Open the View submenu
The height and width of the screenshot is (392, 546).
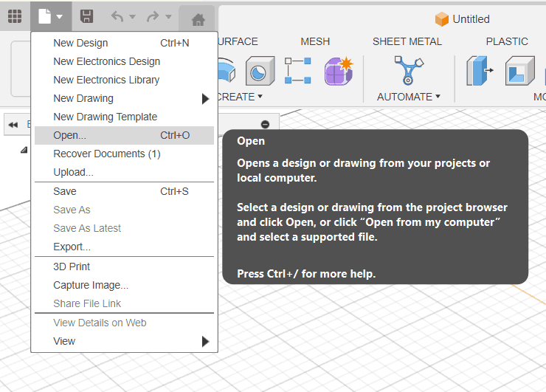124,341
